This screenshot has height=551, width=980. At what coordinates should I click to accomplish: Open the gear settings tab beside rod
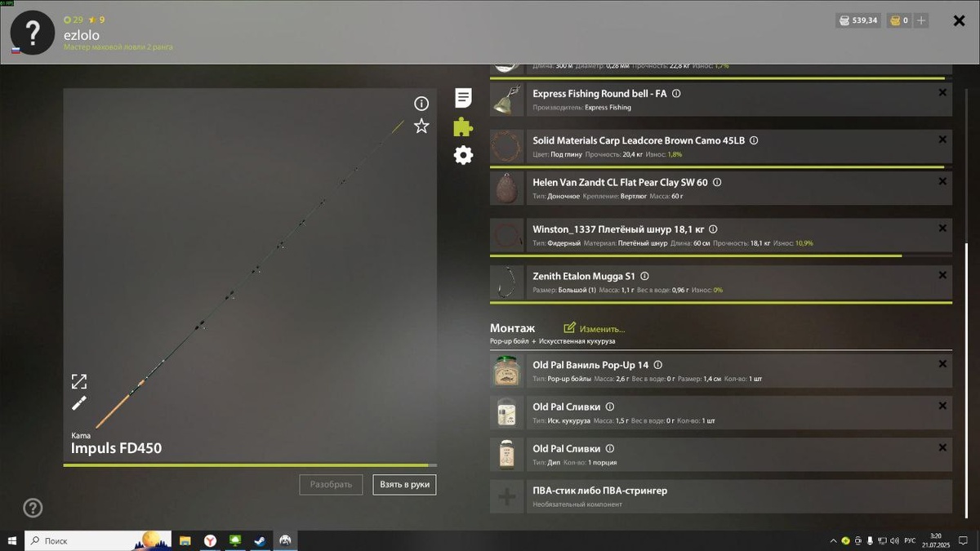click(x=463, y=155)
